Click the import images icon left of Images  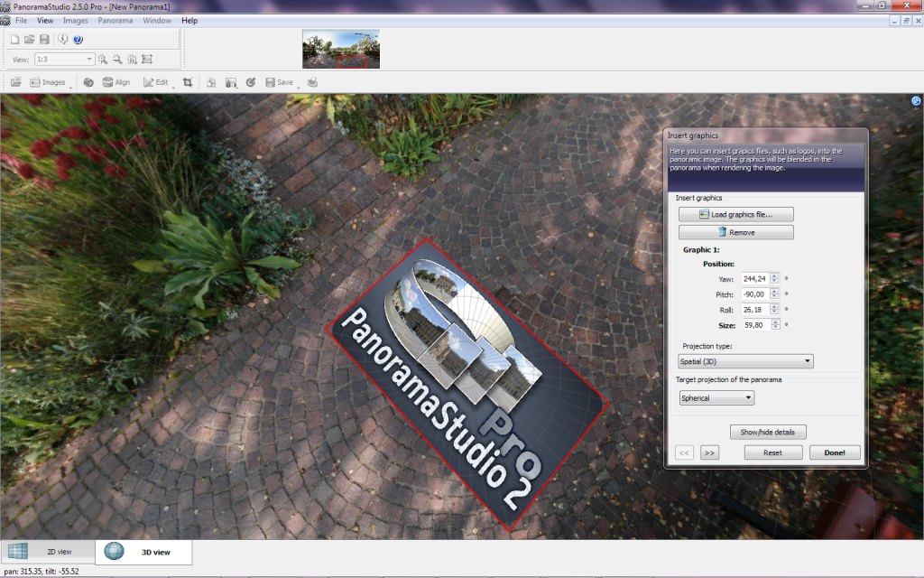click(x=16, y=82)
